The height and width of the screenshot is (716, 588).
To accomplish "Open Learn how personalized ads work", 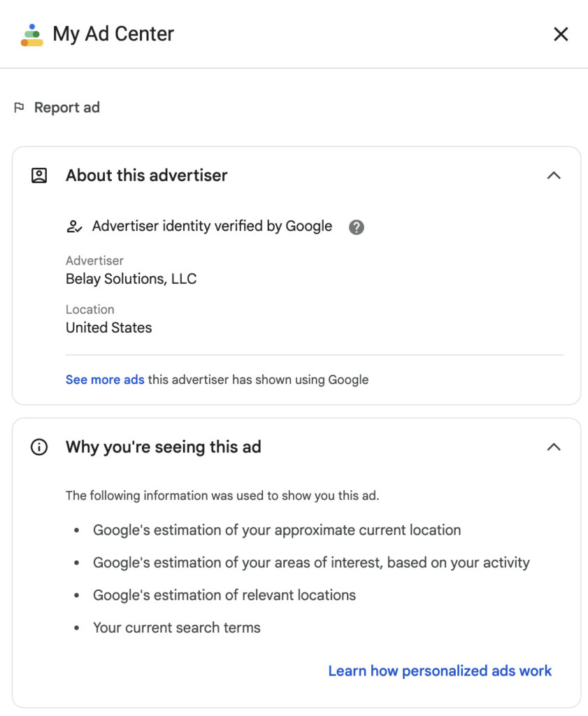I will (x=440, y=671).
